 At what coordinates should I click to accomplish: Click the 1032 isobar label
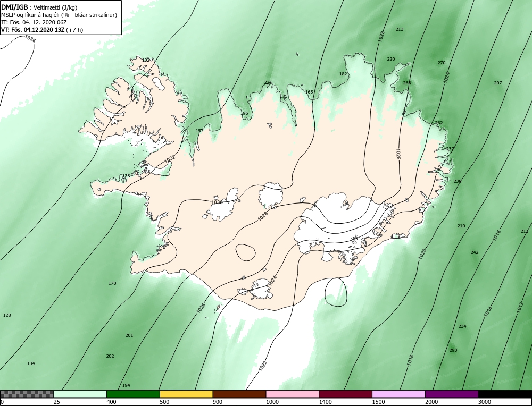(170, 158)
